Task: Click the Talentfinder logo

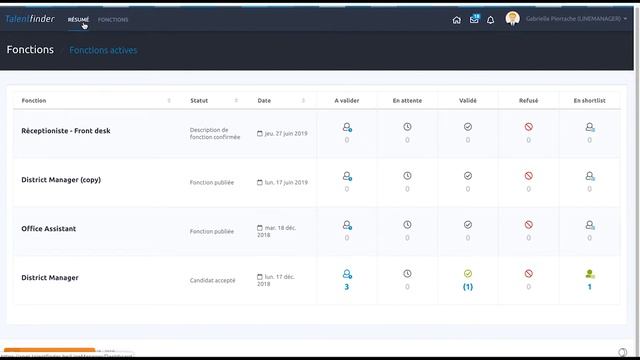Action: [29, 19]
